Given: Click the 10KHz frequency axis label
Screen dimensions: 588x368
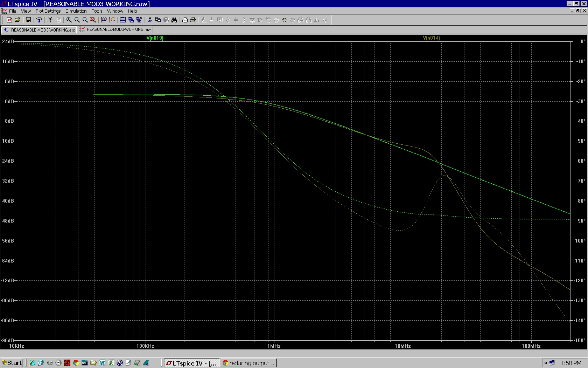Looking at the screenshot, I should [x=16, y=346].
